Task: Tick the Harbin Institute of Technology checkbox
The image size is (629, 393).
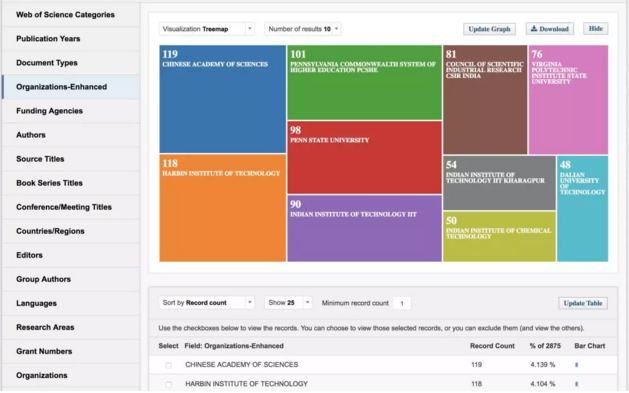Action: 168,385
